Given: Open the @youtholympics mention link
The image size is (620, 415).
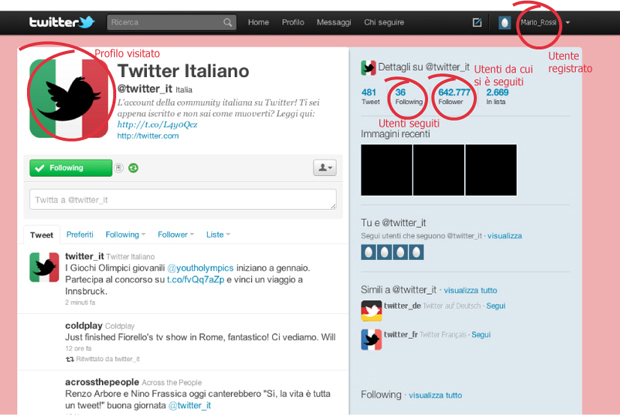Looking at the screenshot, I should click(200, 268).
